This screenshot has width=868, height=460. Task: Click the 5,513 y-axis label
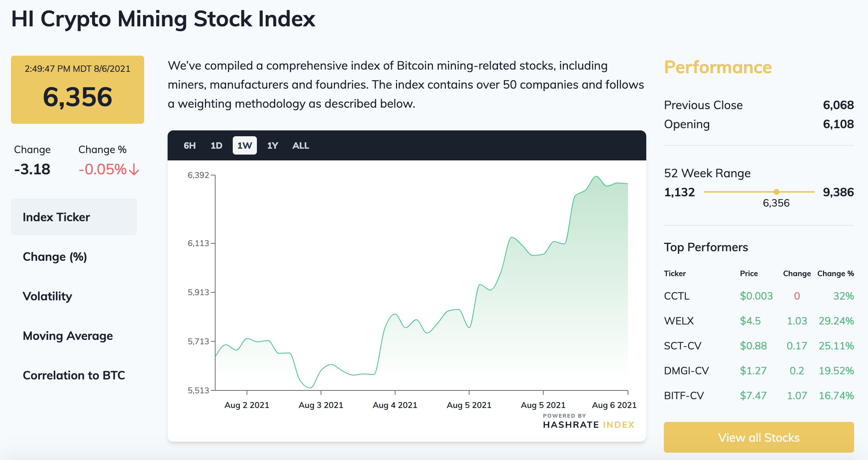[198, 390]
